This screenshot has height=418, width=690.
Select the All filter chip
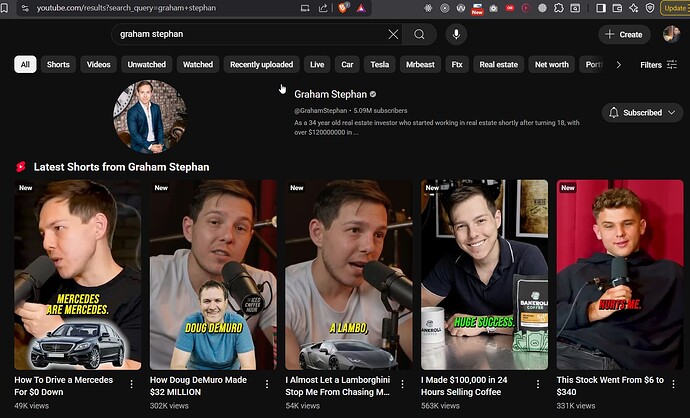[x=25, y=64]
